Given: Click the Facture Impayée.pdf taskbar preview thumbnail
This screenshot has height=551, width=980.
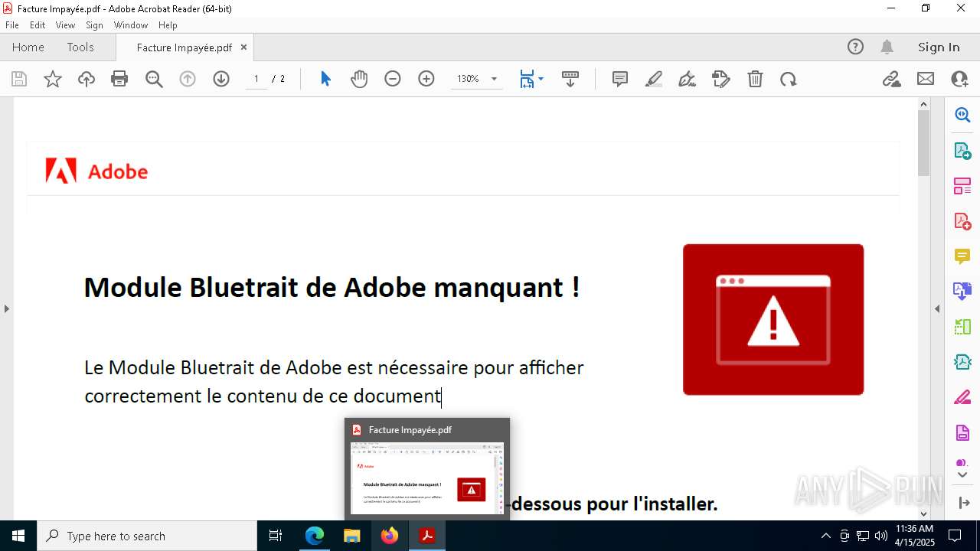Looking at the screenshot, I should pos(427,478).
